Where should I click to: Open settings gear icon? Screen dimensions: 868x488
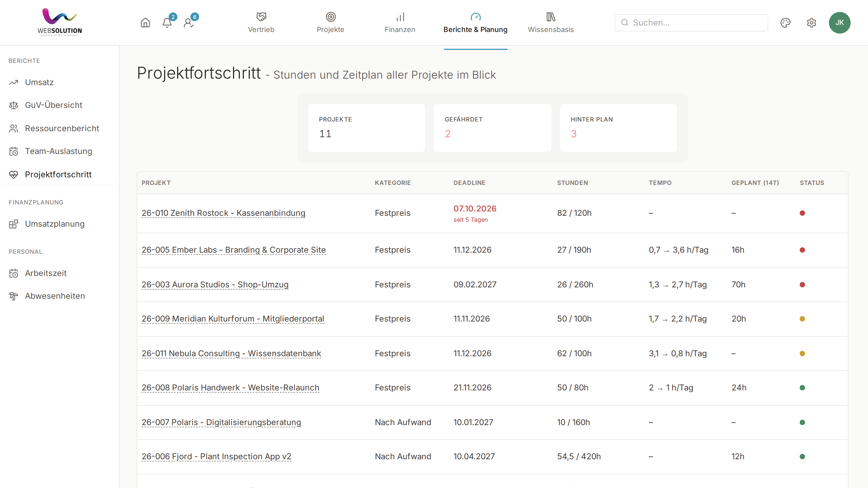pos(811,23)
